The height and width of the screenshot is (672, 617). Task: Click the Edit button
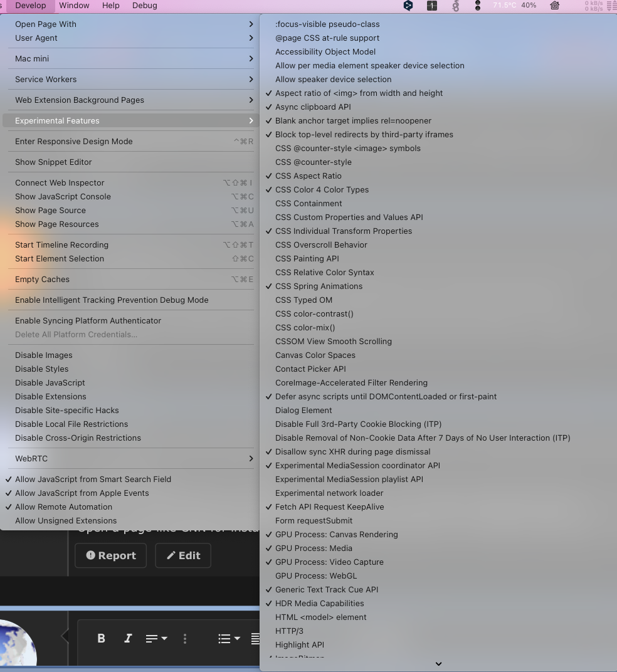(x=182, y=555)
